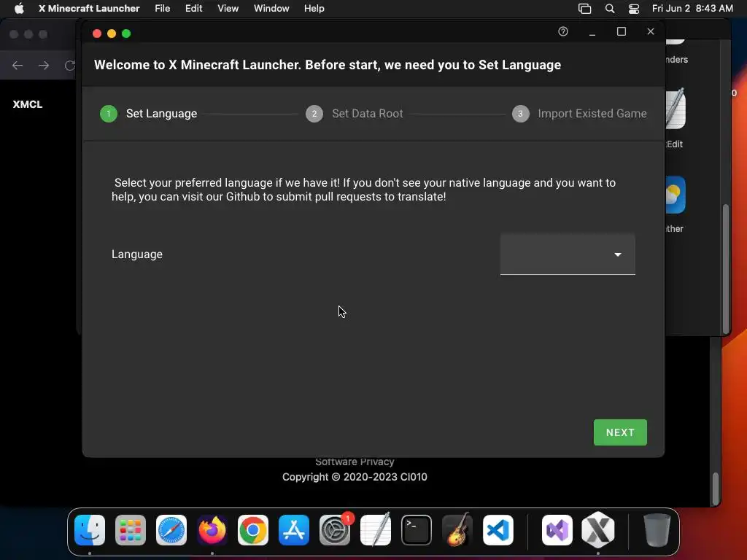Click the browser page scrollbar
Viewport: 747px width, 560px height.
click(x=715, y=488)
